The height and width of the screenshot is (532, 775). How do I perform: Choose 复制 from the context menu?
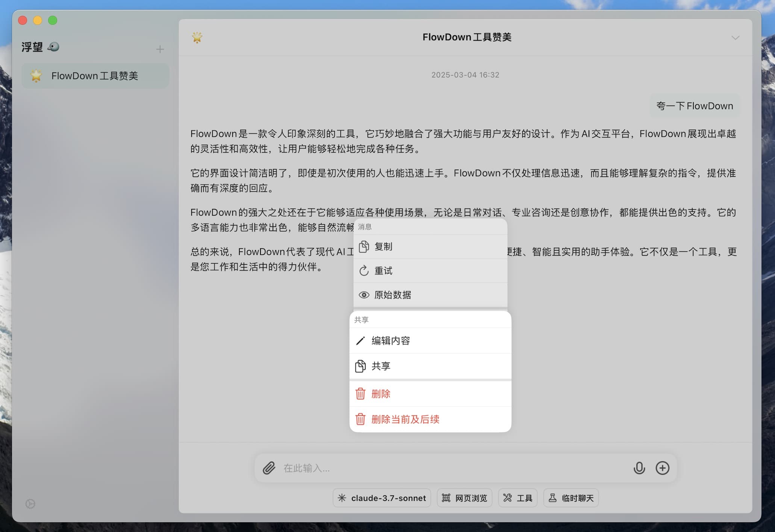point(430,247)
